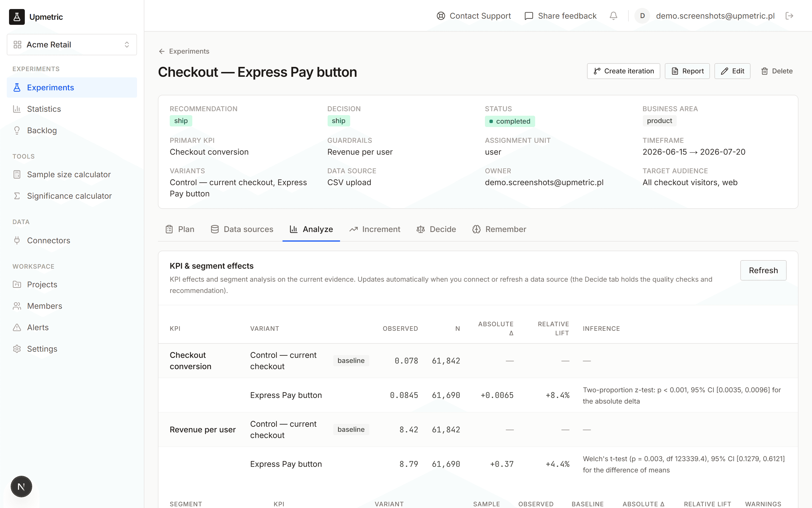Click the 0.0845 observed value
The image size is (812, 508).
[x=404, y=395]
